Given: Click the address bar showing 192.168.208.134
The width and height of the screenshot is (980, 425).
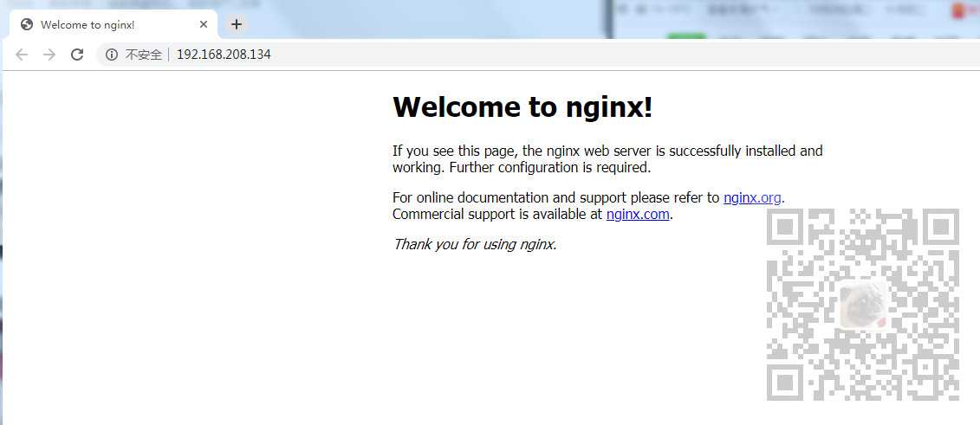Looking at the screenshot, I should point(537,55).
